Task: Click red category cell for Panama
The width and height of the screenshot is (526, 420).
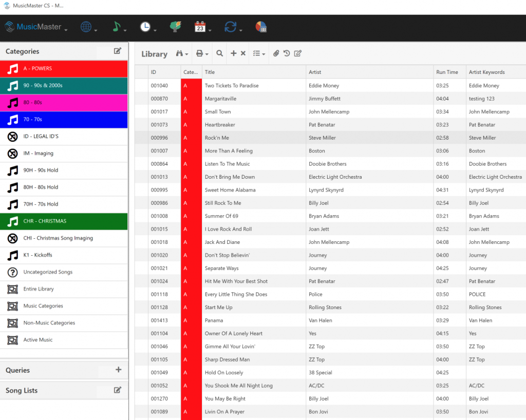Action: pos(191,320)
